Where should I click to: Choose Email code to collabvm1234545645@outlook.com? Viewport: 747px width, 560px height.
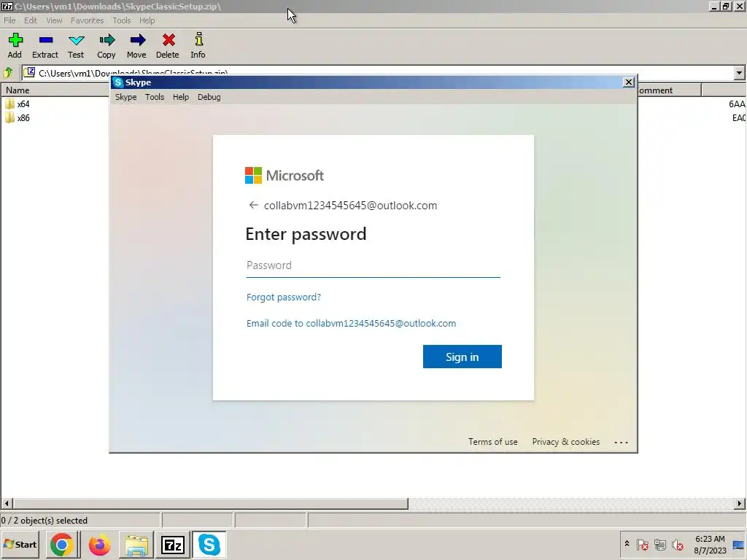coord(351,323)
